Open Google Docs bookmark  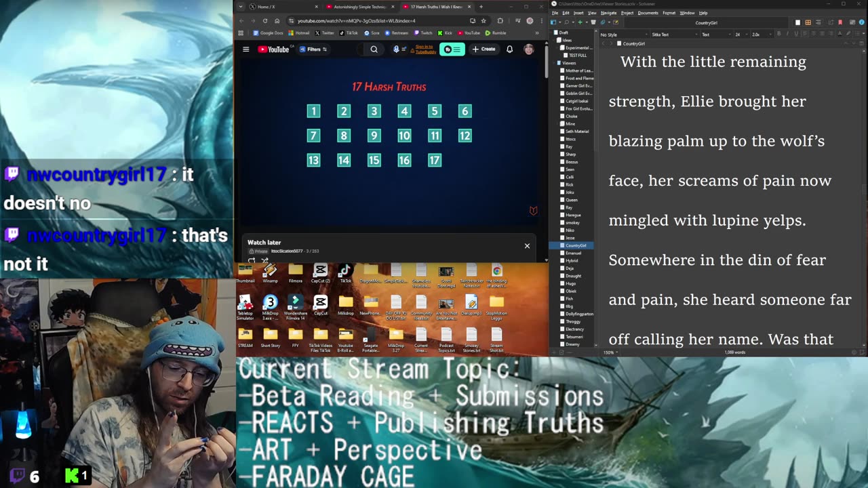pos(268,33)
